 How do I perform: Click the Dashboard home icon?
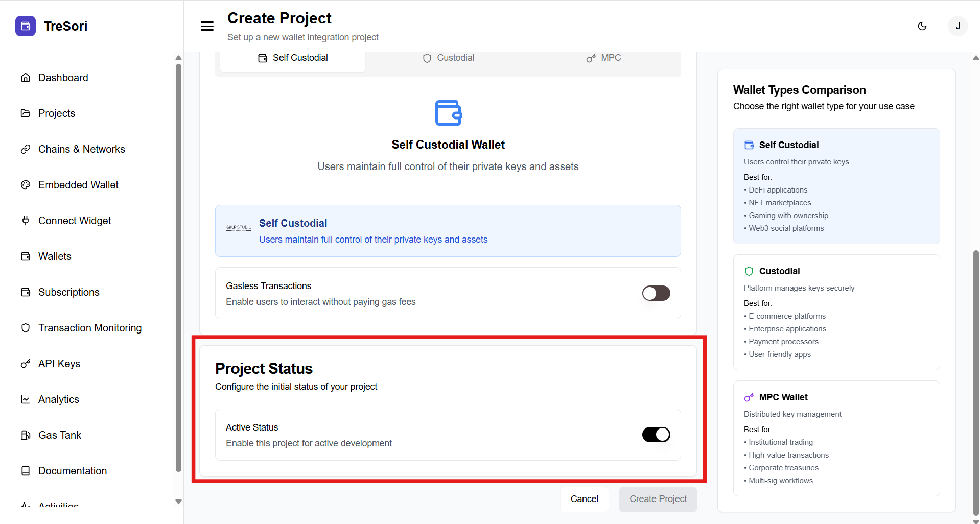click(26, 78)
